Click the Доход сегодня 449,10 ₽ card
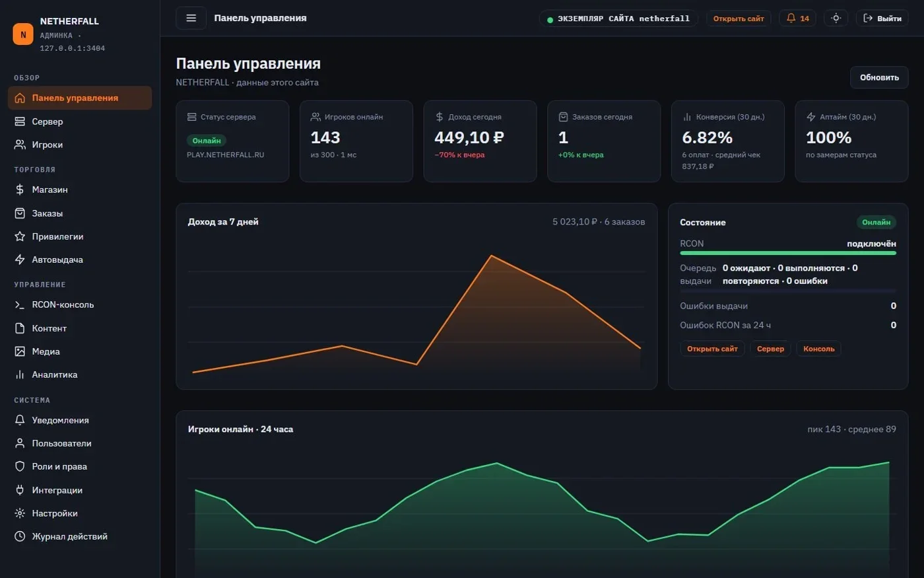Screen dimensions: 924x578 coord(480,141)
